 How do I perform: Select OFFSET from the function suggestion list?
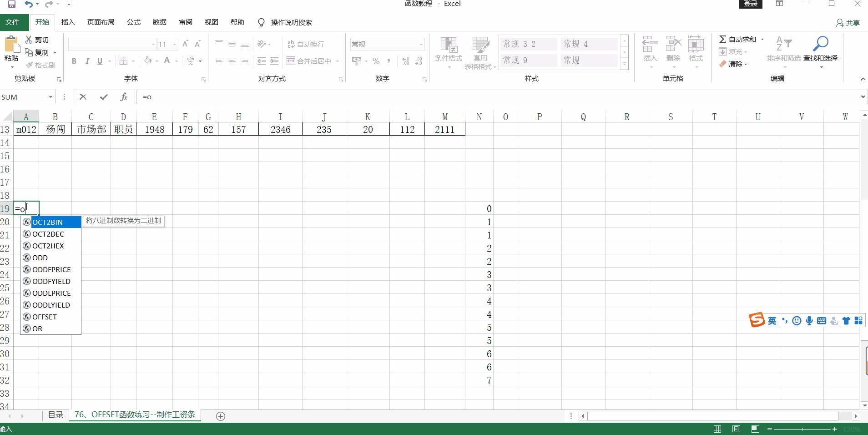[45, 317]
